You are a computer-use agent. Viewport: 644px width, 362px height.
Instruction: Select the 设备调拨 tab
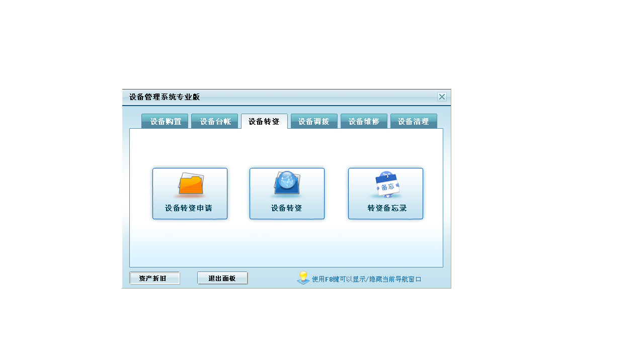314,121
